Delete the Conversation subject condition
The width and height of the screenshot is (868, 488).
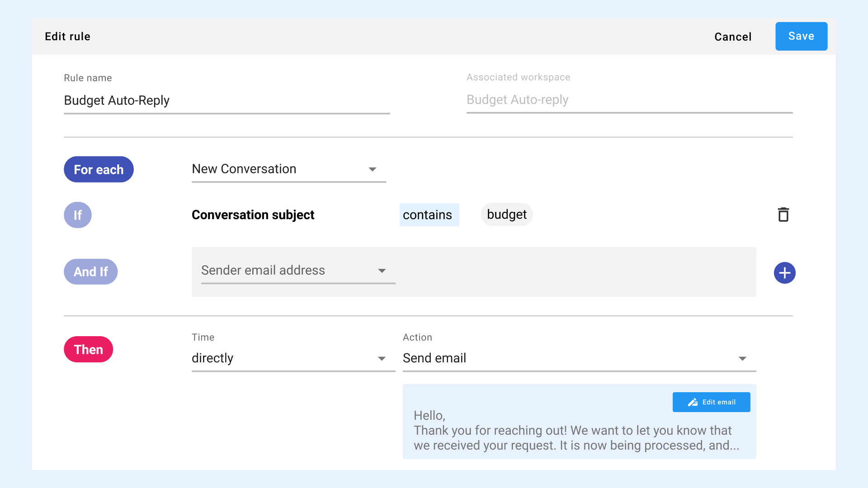tap(783, 215)
